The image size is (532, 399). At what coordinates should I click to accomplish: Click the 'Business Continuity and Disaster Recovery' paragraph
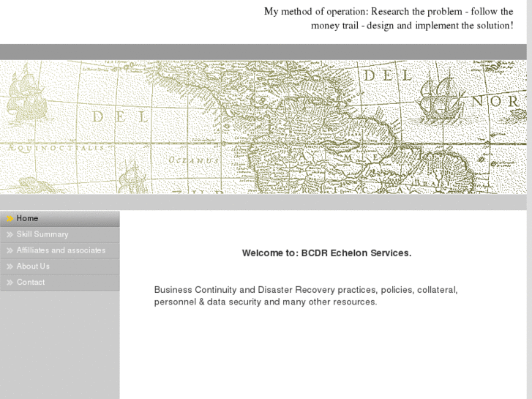click(306, 296)
